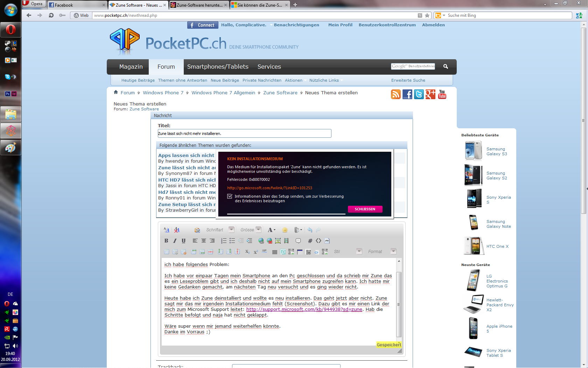Click SCHLIESSEN button in Zune dialog
Viewport: 588px width, 368px height.
(x=365, y=209)
